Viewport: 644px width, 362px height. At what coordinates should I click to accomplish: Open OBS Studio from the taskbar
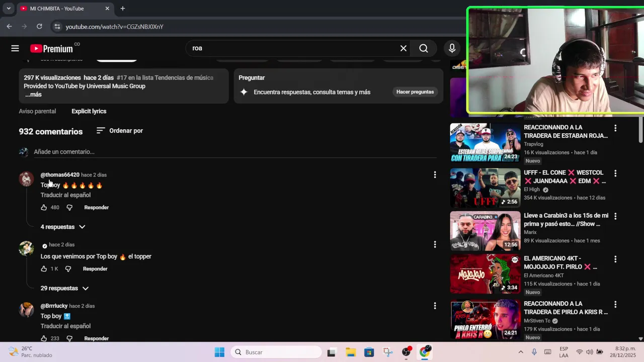407,352
